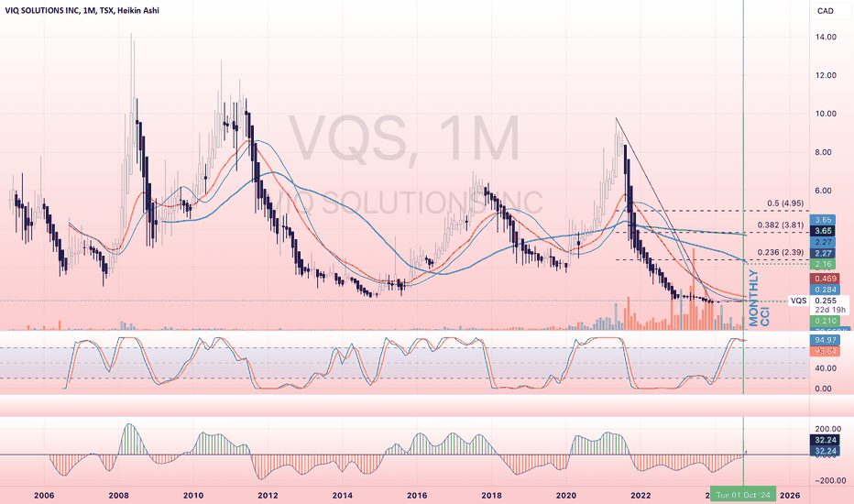Click the 2008 time axis label
Viewport: 854px width, 504px height.
119,495
